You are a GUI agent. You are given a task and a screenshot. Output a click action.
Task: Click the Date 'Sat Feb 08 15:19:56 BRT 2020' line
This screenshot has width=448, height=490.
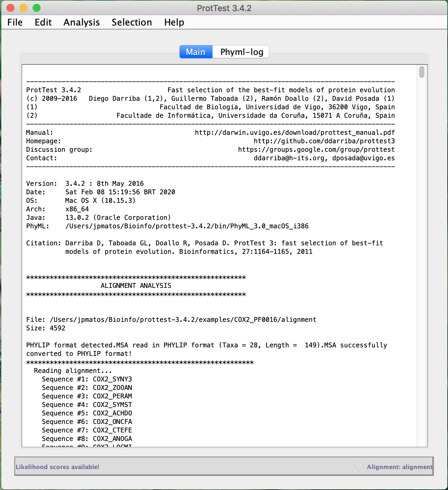(x=101, y=192)
